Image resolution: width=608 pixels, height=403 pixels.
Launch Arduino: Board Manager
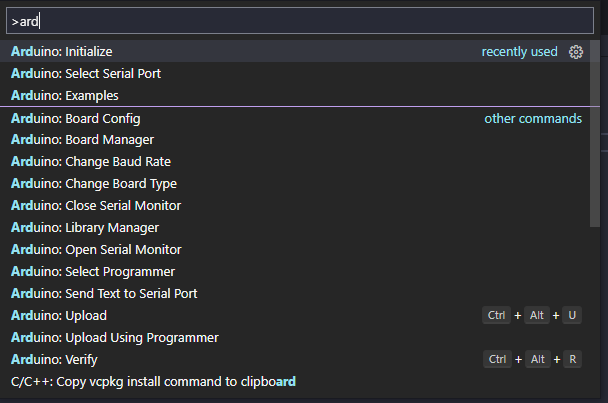click(295, 140)
